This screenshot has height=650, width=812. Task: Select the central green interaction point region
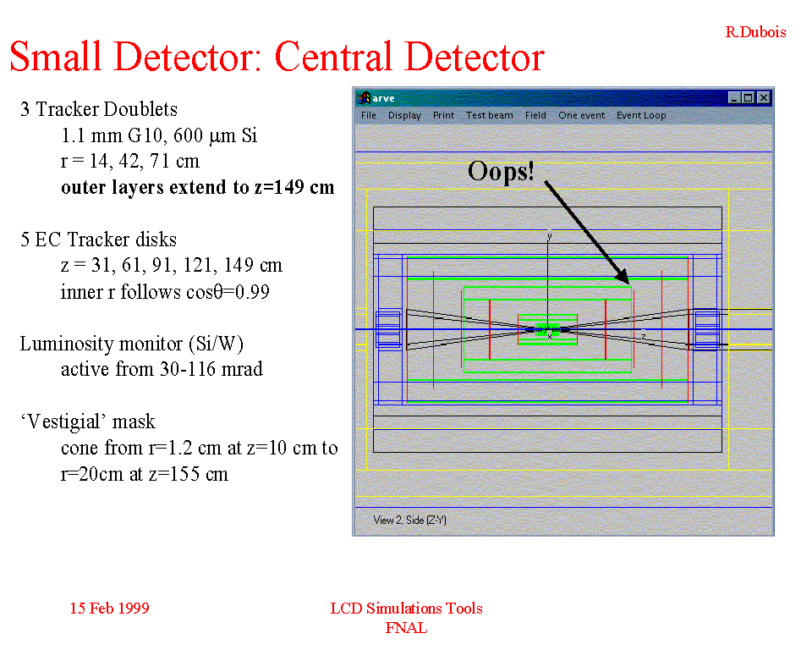[547, 330]
